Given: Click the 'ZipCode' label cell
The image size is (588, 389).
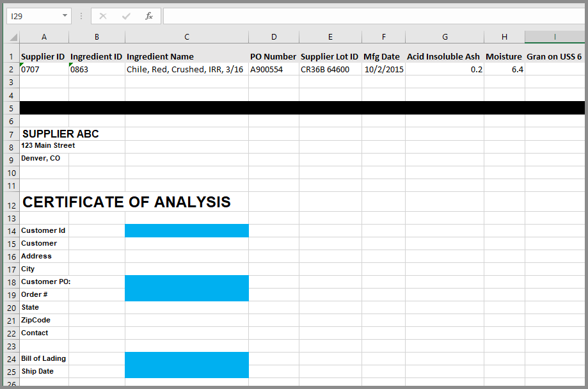Looking at the screenshot, I should pos(44,320).
